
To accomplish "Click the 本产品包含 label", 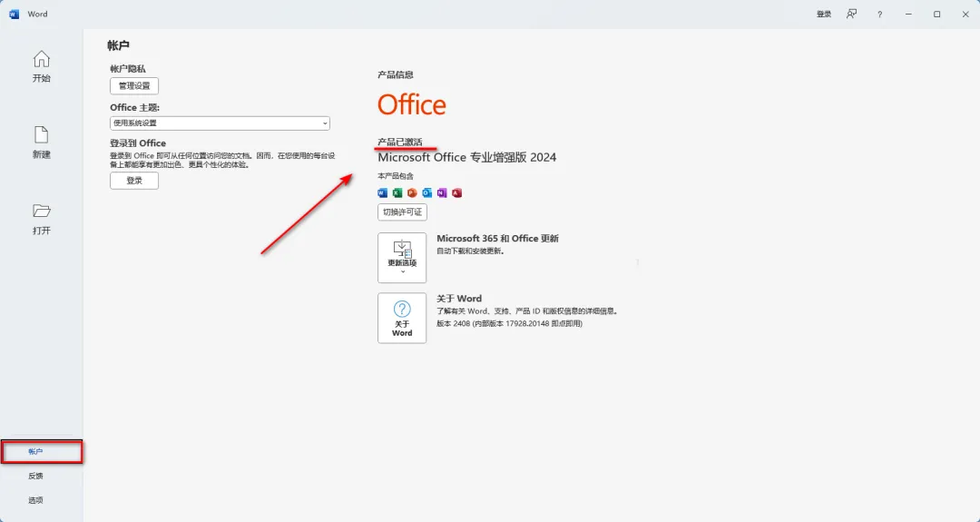I will [x=396, y=176].
